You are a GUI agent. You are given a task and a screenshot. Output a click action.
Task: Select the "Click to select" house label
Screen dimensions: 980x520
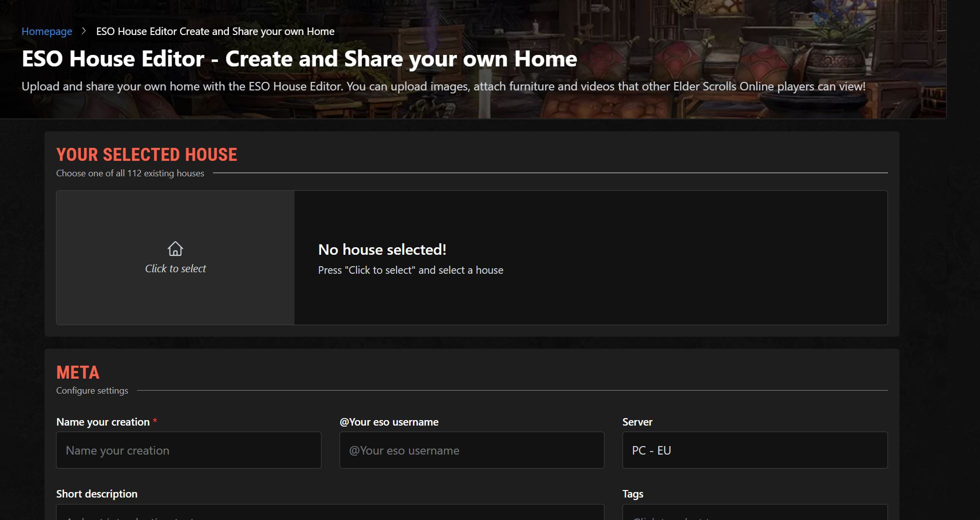point(175,269)
